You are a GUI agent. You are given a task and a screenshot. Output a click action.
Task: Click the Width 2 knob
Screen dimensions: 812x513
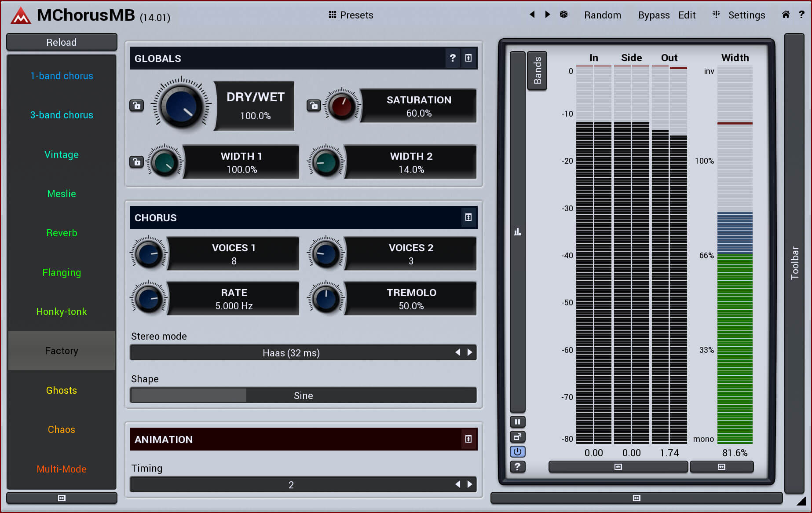point(326,162)
